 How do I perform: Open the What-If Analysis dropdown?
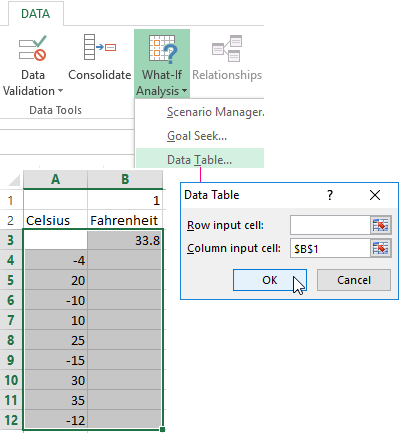click(162, 64)
